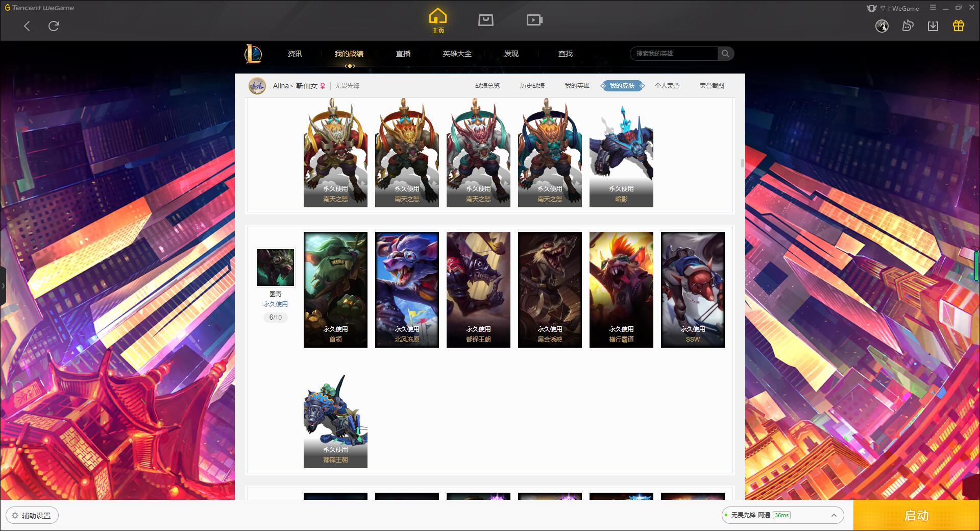Viewport: 980px width, 531px height.
Task: Open the 横行霸道 skin card
Action: click(621, 289)
